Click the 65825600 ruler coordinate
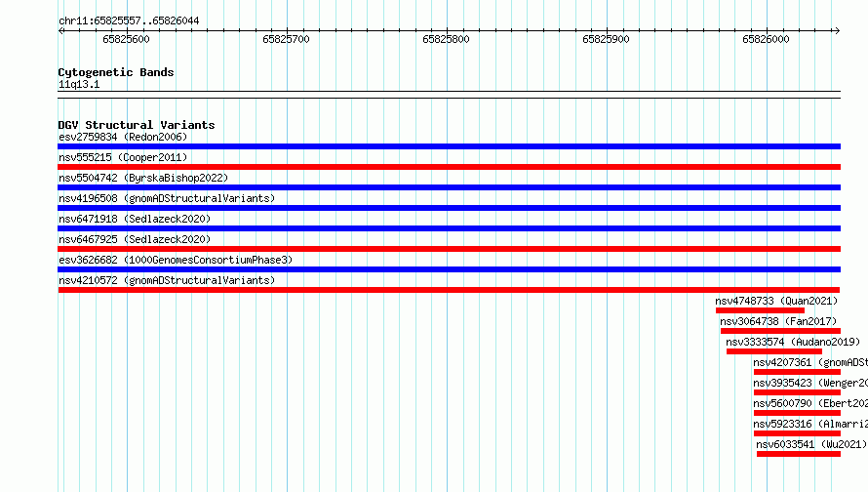Image resolution: width=868 pixels, height=492 pixels. (x=126, y=39)
